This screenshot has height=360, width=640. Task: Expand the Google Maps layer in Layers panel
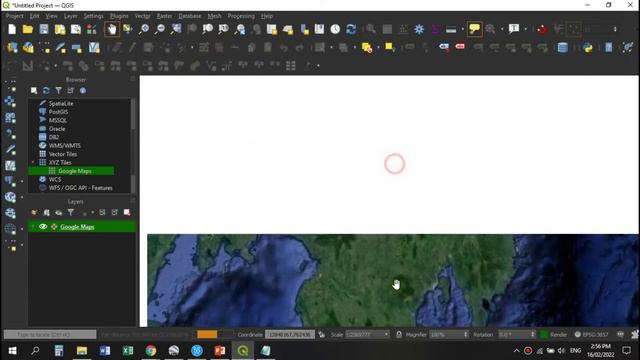click(33, 227)
